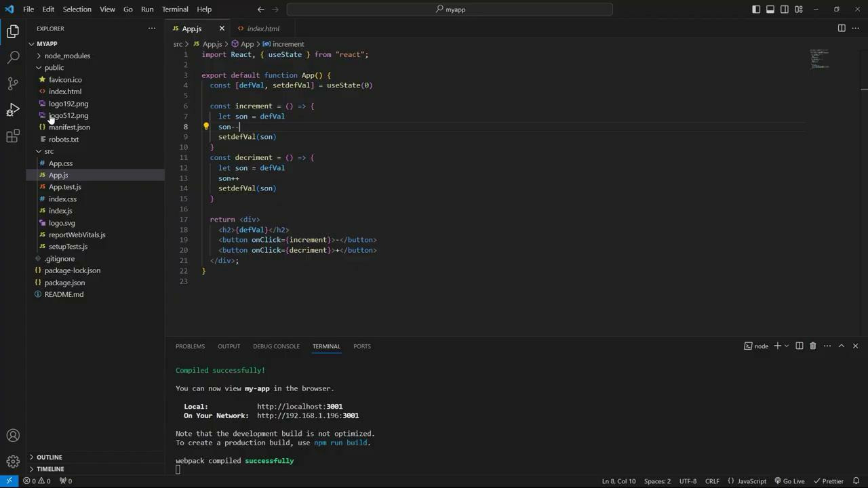The width and height of the screenshot is (868, 488).
Task: Open the Accounts icon near the bottom
Action: 13,435
